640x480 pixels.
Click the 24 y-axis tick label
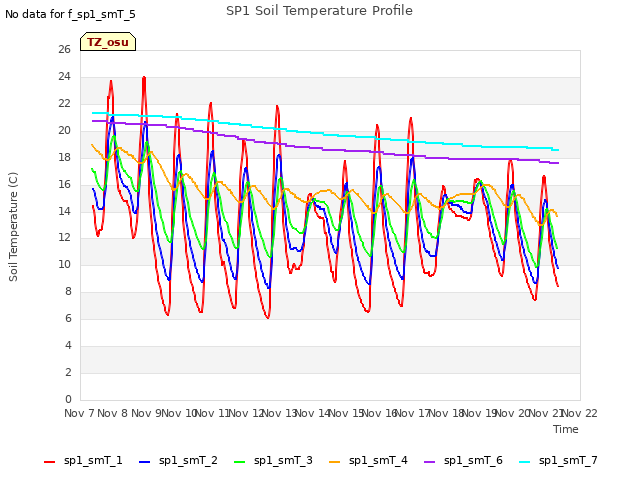pyautogui.click(x=64, y=77)
